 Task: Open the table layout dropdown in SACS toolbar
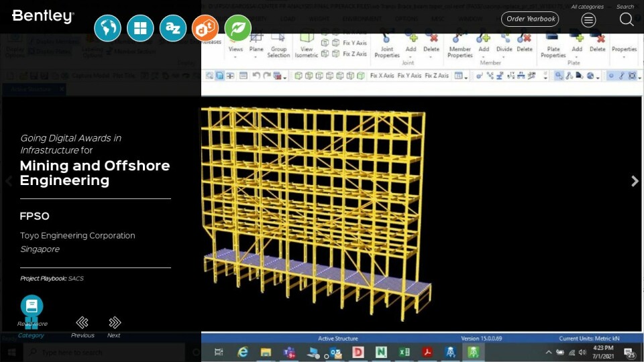[x=461, y=76]
